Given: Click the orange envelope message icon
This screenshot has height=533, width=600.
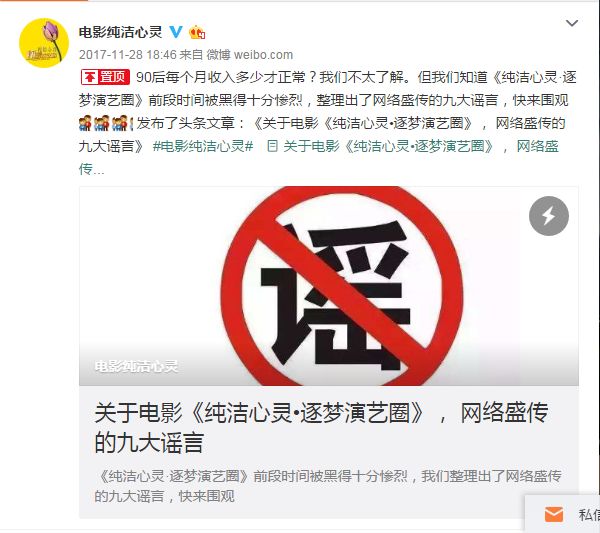Looking at the screenshot, I should (x=554, y=514).
